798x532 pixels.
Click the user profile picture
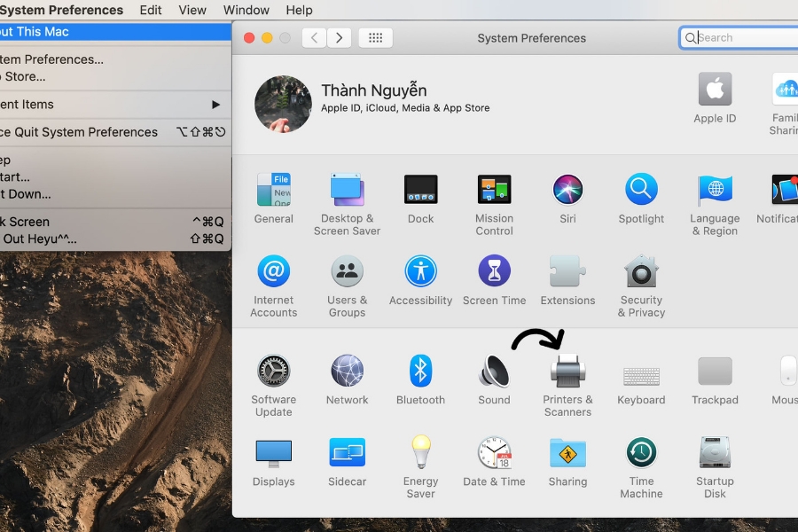pos(283,104)
